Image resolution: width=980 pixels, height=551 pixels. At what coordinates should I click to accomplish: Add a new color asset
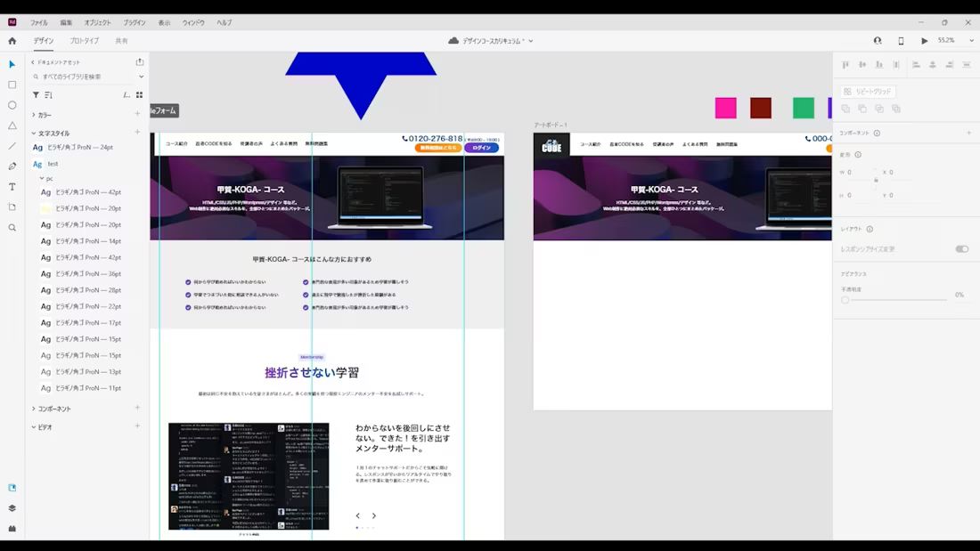pyautogui.click(x=137, y=114)
